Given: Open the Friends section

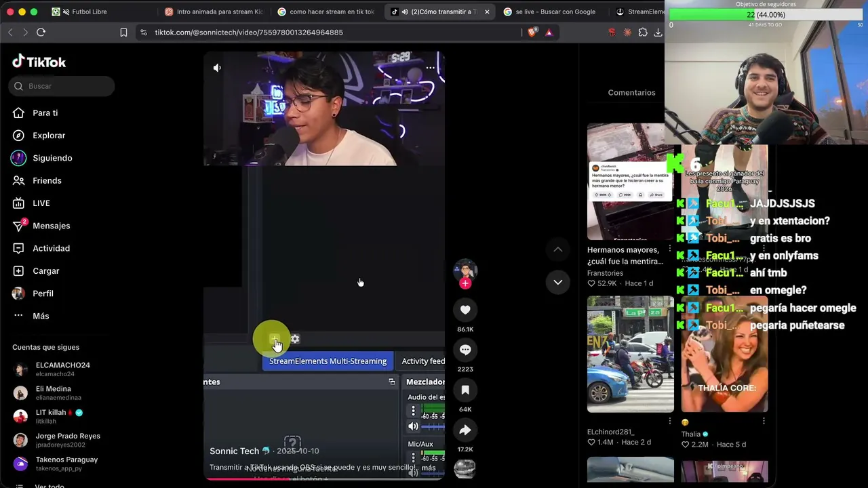Looking at the screenshot, I should click(47, 180).
